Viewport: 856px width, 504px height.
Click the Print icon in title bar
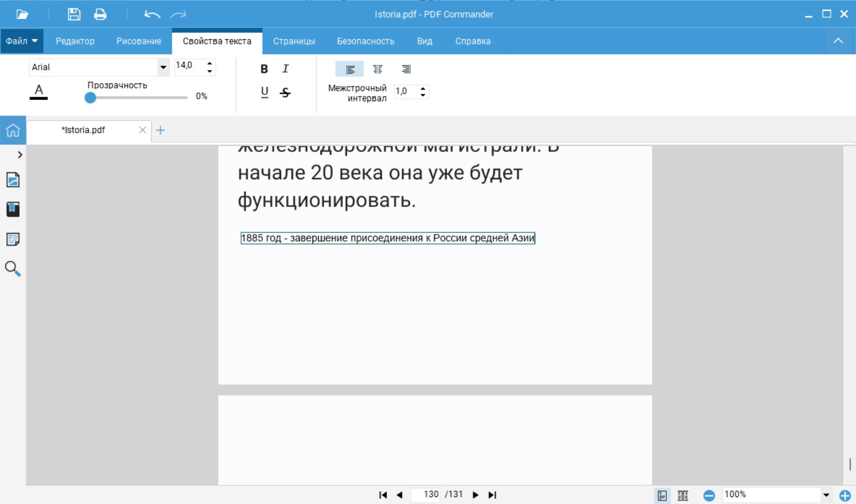point(100,14)
